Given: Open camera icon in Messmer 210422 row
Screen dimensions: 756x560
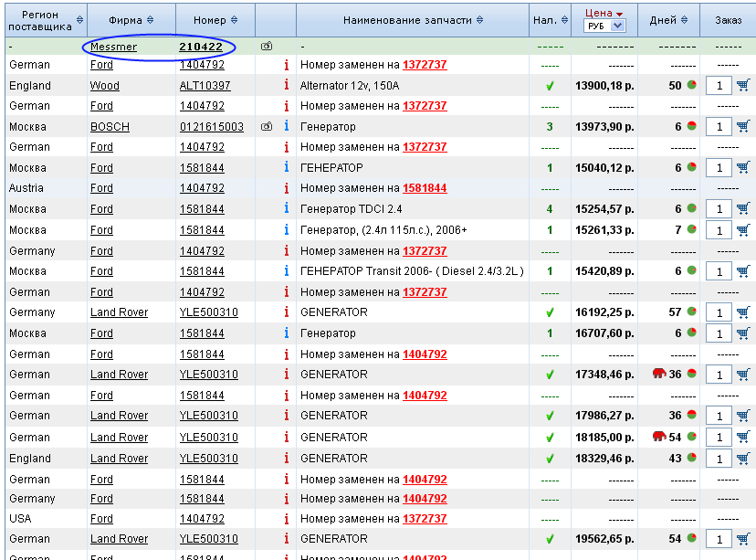Looking at the screenshot, I should click(267, 47).
